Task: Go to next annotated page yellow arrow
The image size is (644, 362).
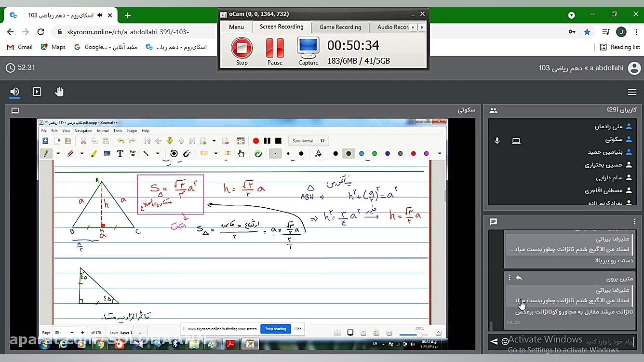Action: (x=170, y=141)
